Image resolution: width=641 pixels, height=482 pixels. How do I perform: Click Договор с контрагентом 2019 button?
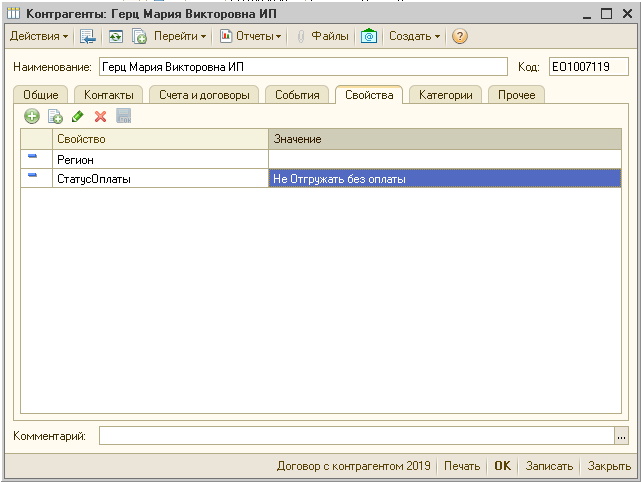coord(354,466)
